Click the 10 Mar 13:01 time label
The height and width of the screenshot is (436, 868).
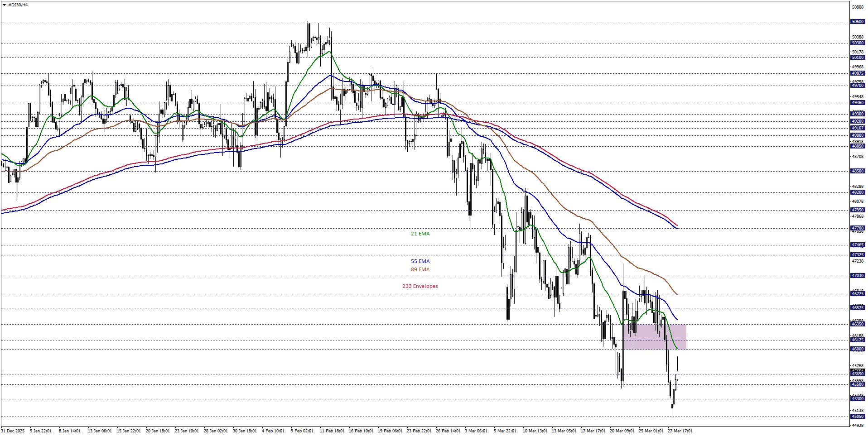point(535,431)
